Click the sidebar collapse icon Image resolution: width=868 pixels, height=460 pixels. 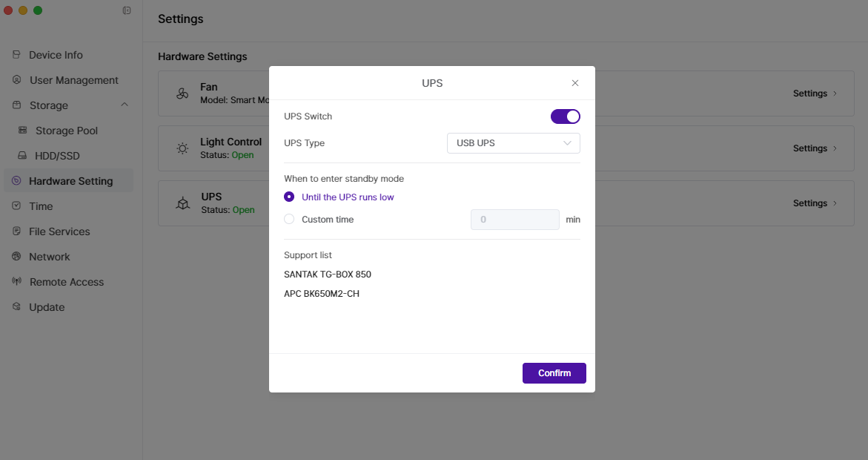(x=127, y=10)
